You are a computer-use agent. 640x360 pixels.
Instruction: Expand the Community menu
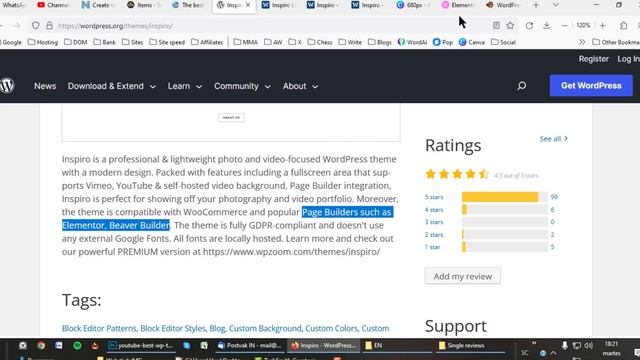pos(242,86)
